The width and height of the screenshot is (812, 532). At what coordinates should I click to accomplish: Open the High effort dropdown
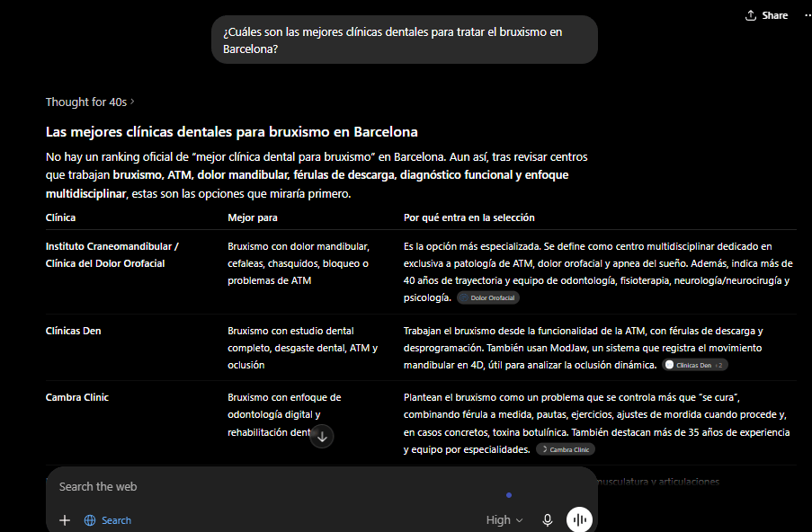pyautogui.click(x=504, y=520)
